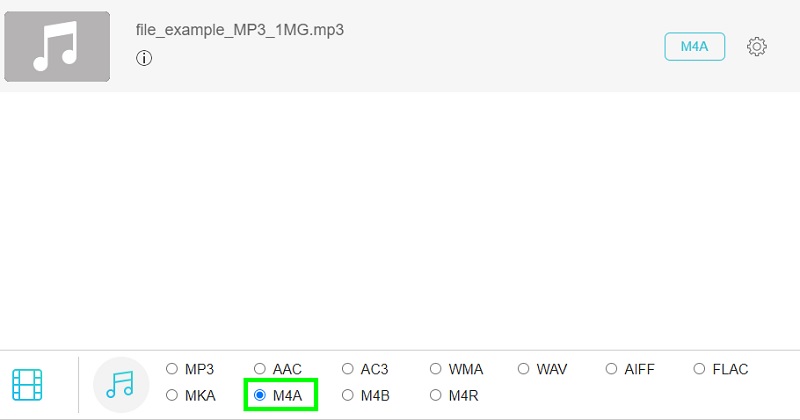Click the WAV format label text
Image resolution: width=800 pixels, height=420 pixels.
(x=552, y=369)
